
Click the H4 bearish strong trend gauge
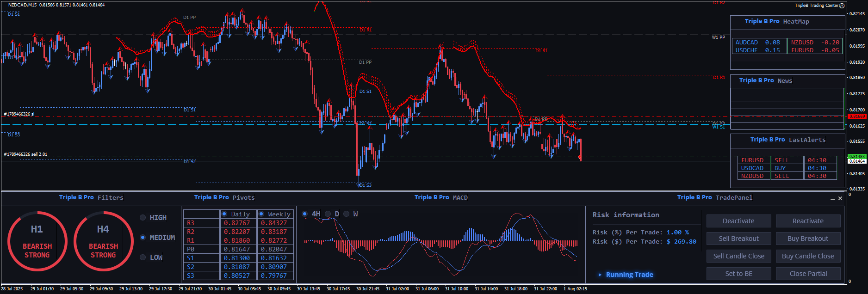[103, 241]
